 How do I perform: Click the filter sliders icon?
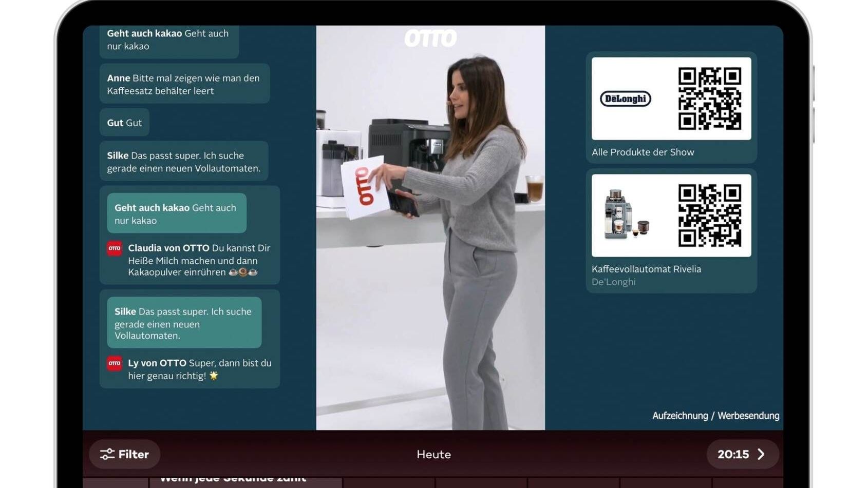[107, 454]
